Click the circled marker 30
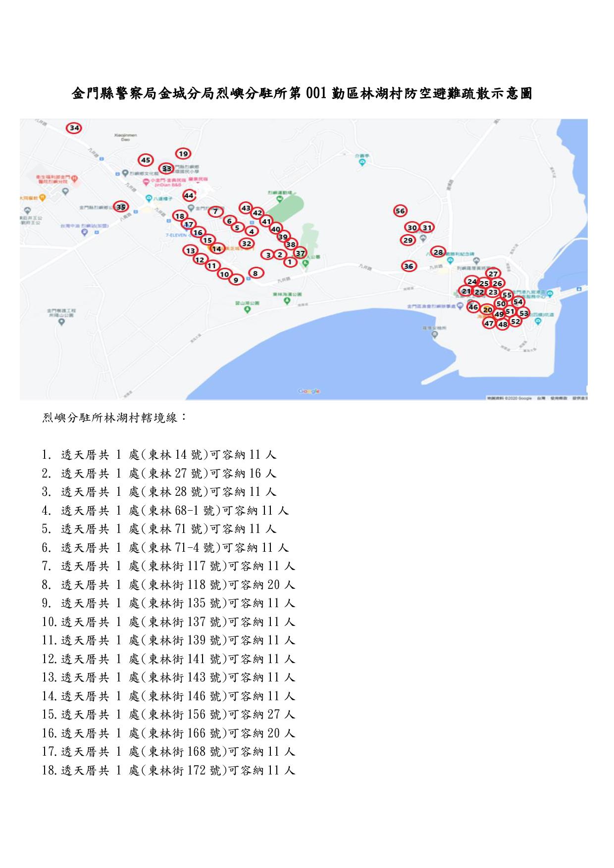The image size is (614, 868). pos(412,227)
